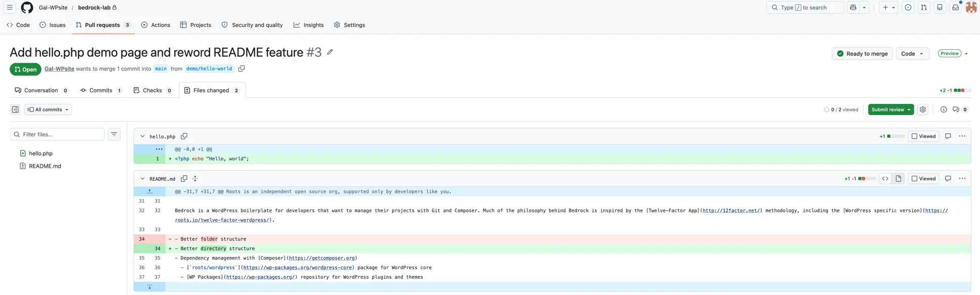This screenshot has height=295, width=980.
Task: Open the dropdown arrow beside Preview
Action: pyautogui.click(x=966, y=54)
